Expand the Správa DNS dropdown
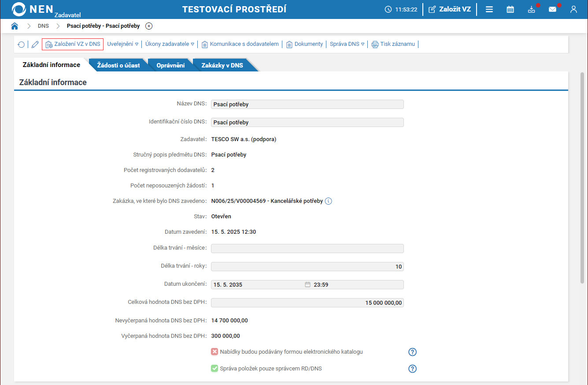This screenshot has width=588, height=385. coord(347,44)
